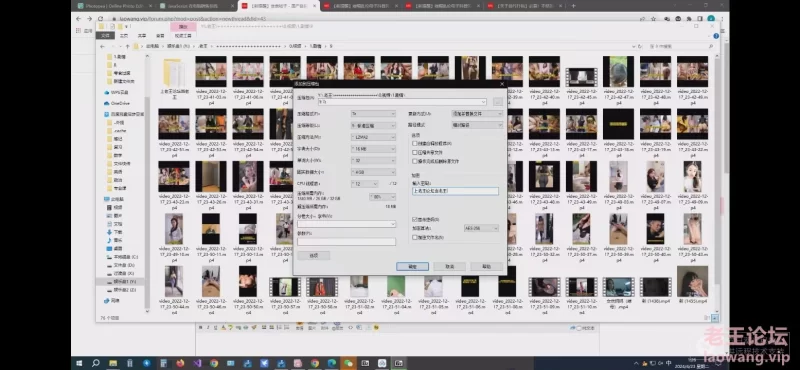Viewport: 800px width, 370px height.
Task: Expand the LZMA2 compression method dropdown
Action: (373, 137)
